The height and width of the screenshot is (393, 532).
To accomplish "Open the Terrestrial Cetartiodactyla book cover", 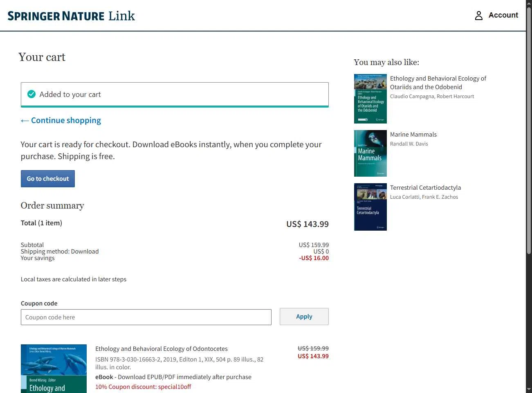I will click(370, 207).
